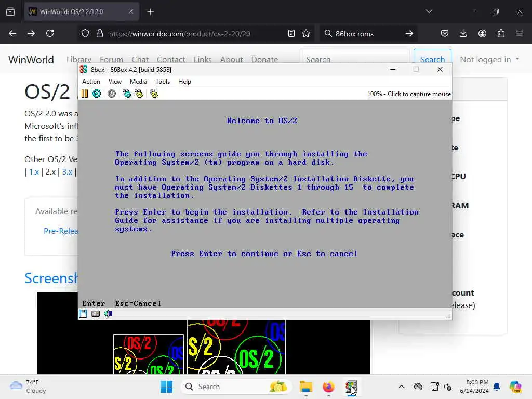Click the WinWorld site logo

(x=31, y=60)
